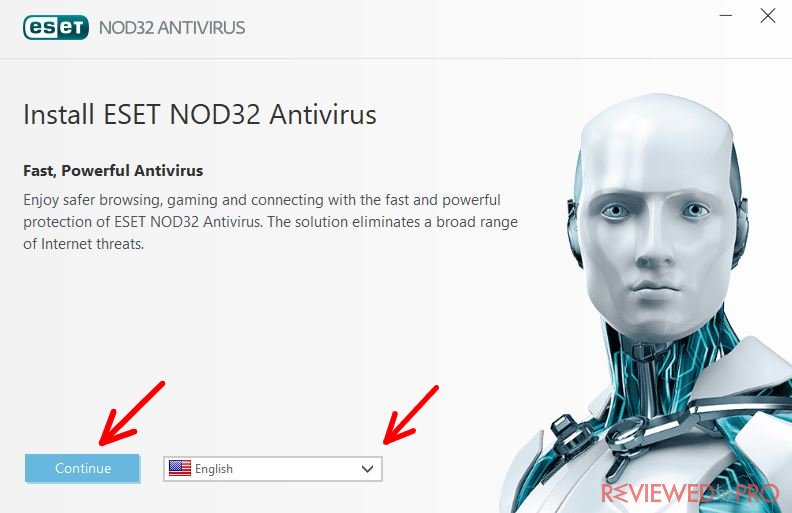Click the red arrow pointing at Continue
This screenshot has width=792, height=513.
point(132,413)
